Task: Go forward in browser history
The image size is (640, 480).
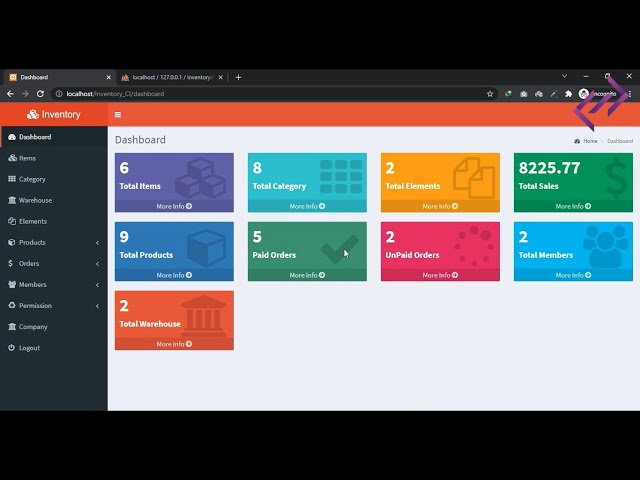Action: pyautogui.click(x=25, y=94)
